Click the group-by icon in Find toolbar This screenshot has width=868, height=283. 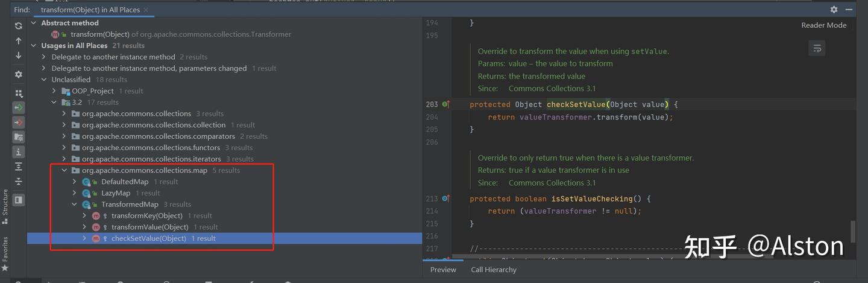coord(19,94)
